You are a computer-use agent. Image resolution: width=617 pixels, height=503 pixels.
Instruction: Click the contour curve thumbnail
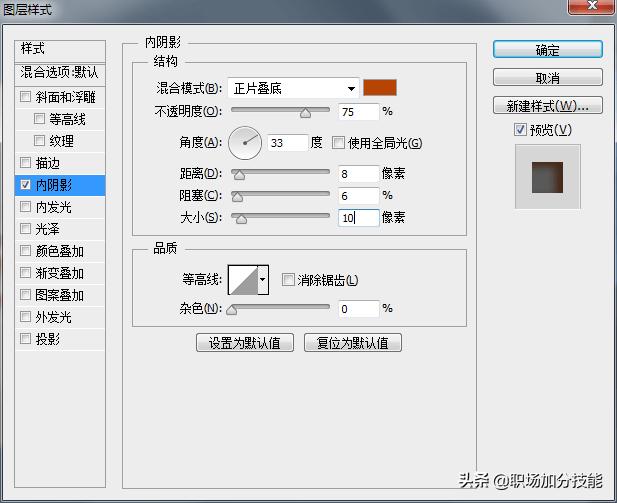pyautogui.click(x=243, y=280)
